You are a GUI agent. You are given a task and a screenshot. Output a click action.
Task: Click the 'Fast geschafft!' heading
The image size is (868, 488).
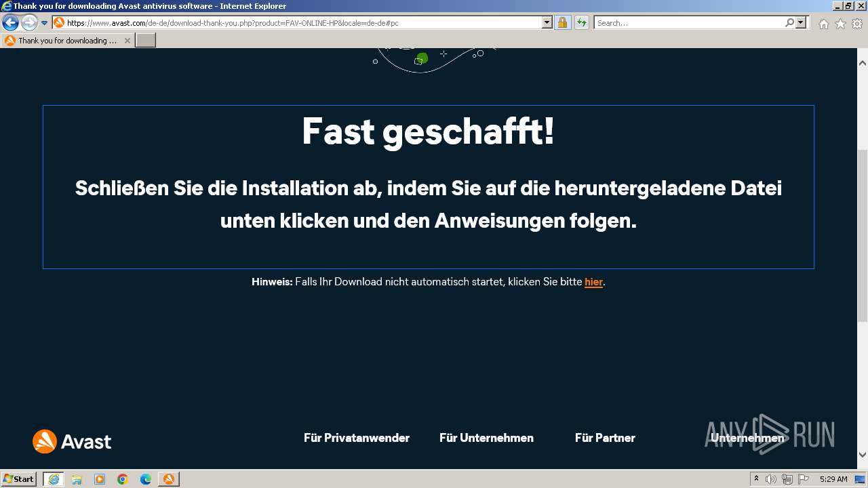(428, 131)
